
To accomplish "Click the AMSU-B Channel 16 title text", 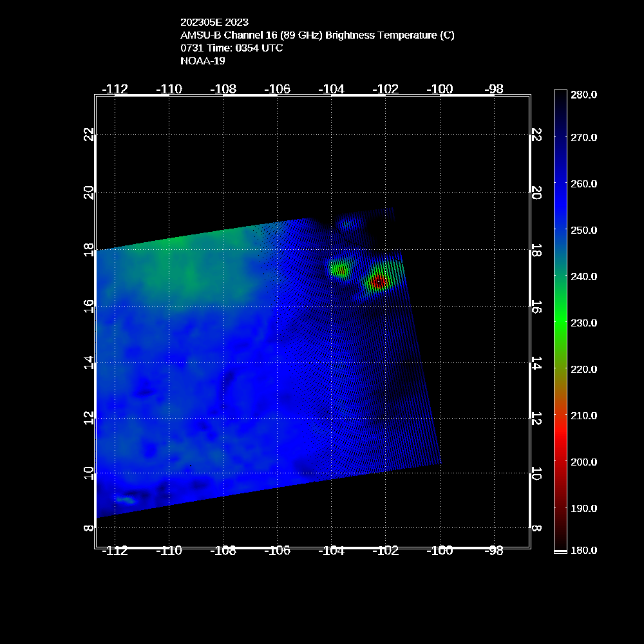I will 317,35.
